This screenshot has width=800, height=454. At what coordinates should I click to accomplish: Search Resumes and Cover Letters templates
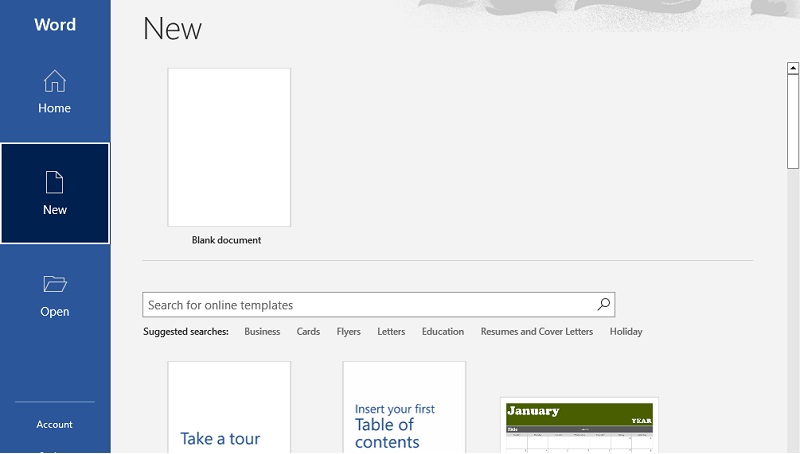[x=537, y=332]
